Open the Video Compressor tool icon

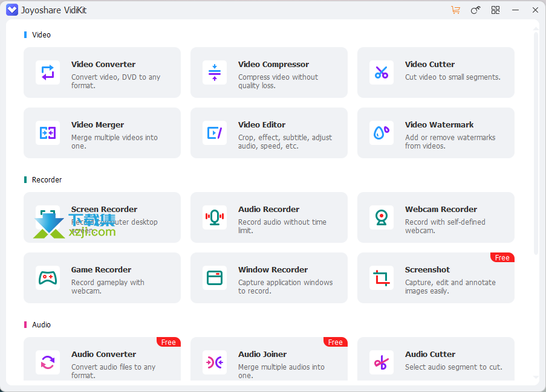[x=215, y=72]
